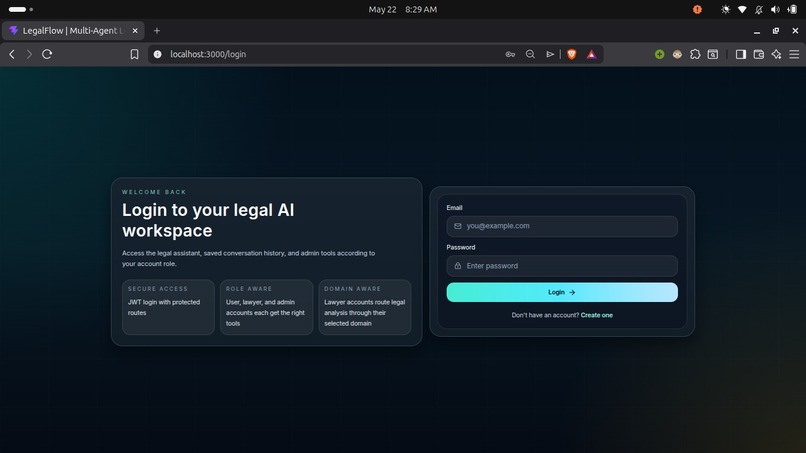This screenshot has width=806, height=453.
Task: Click the browser forward arrow
Action: coord(29,54)
